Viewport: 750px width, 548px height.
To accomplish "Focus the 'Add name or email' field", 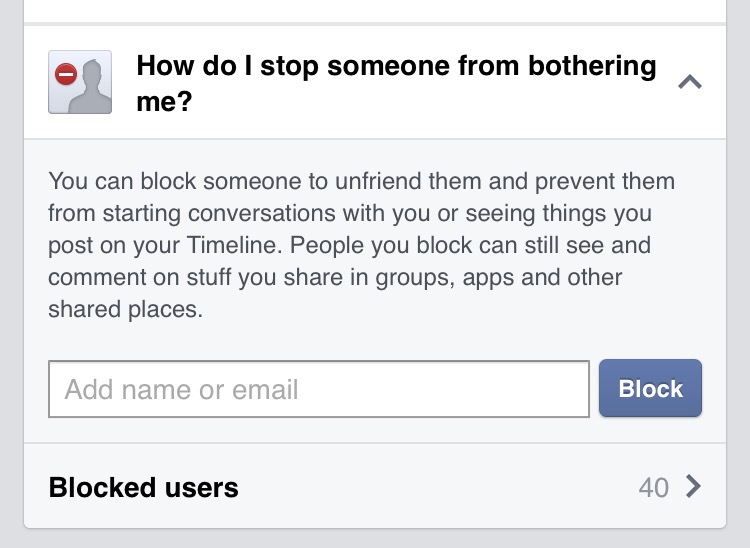I will click(x=318, y=389).
